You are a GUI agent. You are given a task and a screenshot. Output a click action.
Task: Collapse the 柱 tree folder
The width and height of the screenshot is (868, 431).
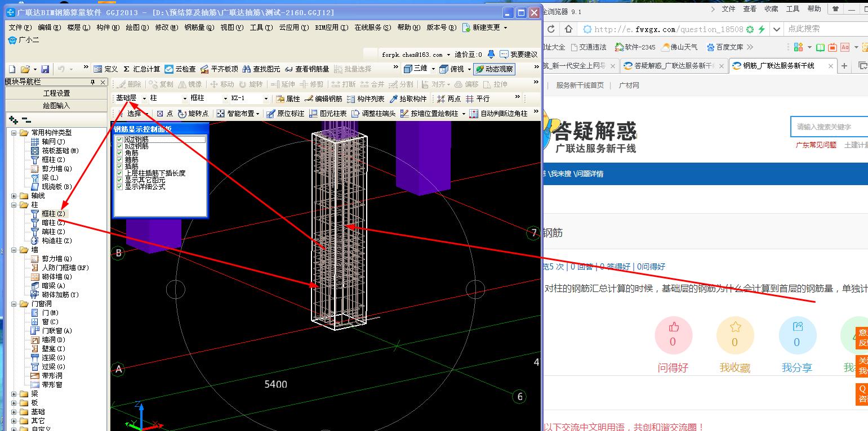pos(14,205)
